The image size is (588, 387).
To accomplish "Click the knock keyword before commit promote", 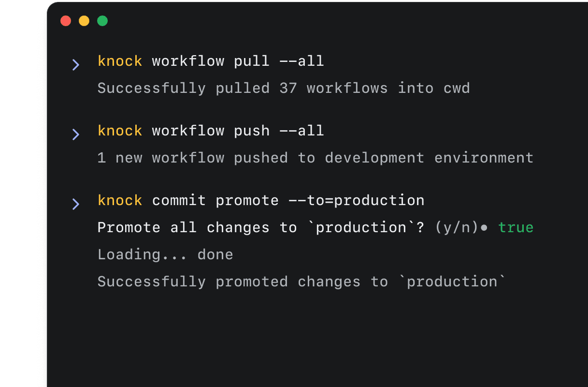I will click(119, 200).
